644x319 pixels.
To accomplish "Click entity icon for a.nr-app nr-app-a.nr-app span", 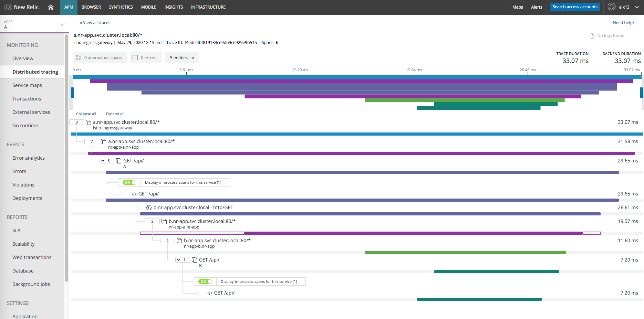I will point(104,141).
